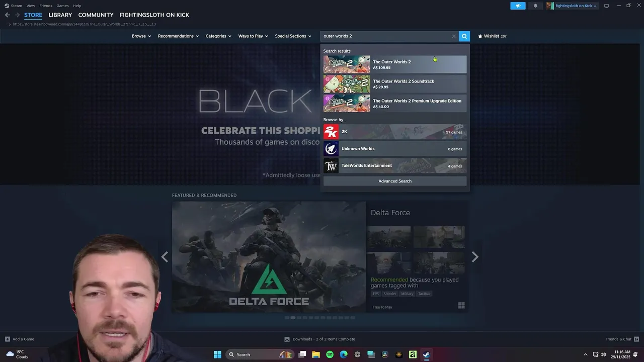Go back with the left arrow

pos(7,15)
